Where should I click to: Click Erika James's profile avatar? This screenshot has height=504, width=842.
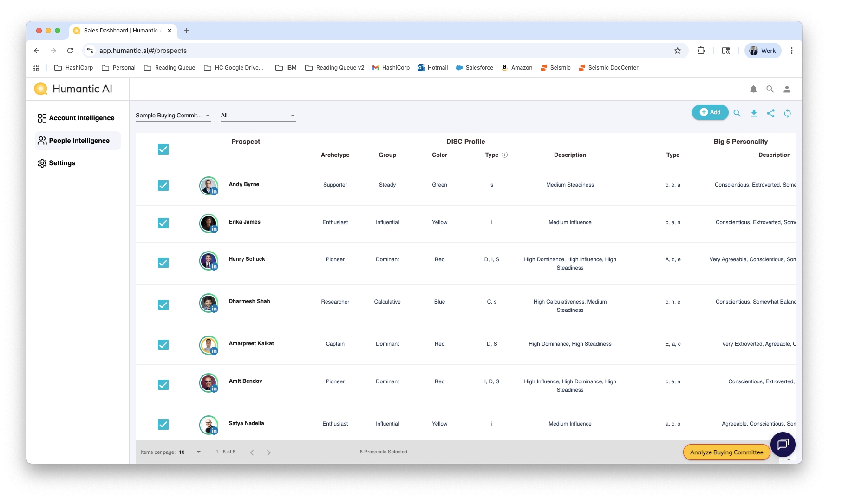[x=209, y=223]
